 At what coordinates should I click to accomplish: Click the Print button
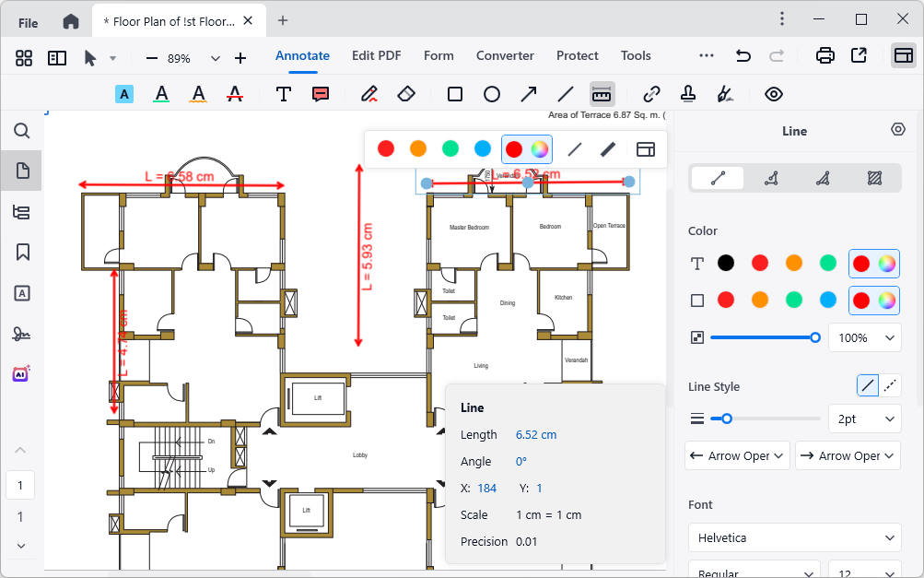pyautogui.click(x=825, y=55)
